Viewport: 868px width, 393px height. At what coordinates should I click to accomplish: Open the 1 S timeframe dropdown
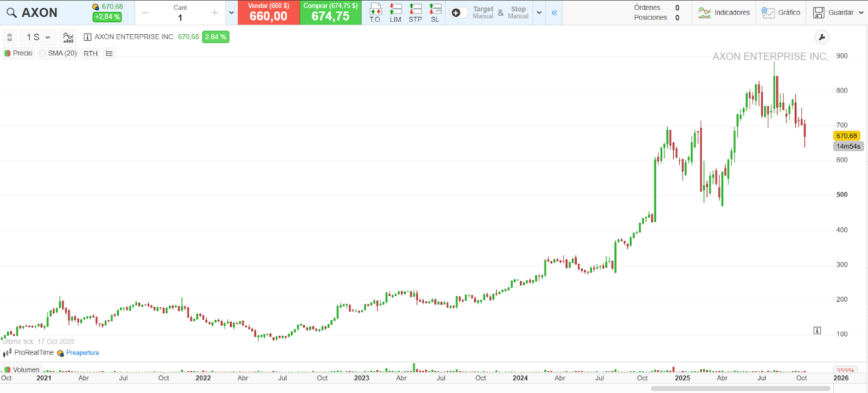38,37
